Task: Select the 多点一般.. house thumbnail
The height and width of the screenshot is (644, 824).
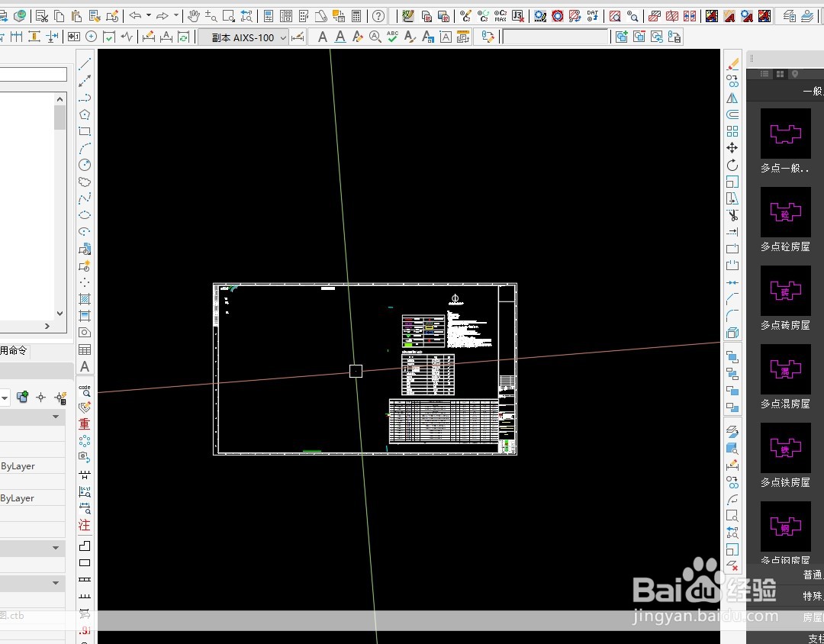Action: [786, 134]
